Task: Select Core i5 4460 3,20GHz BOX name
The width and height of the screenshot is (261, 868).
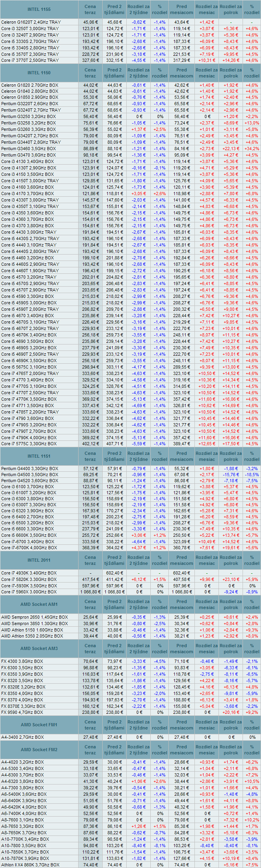Action: (28, 258)
